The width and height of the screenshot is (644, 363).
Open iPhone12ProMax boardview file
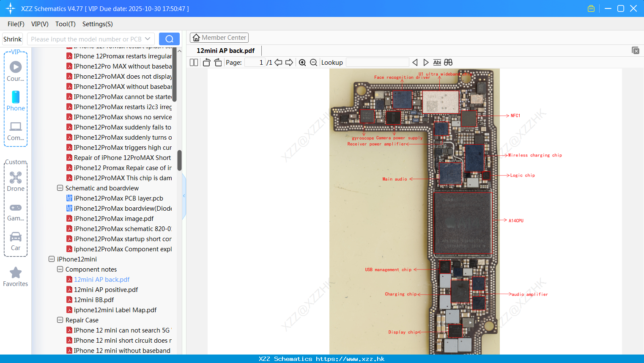123,208
